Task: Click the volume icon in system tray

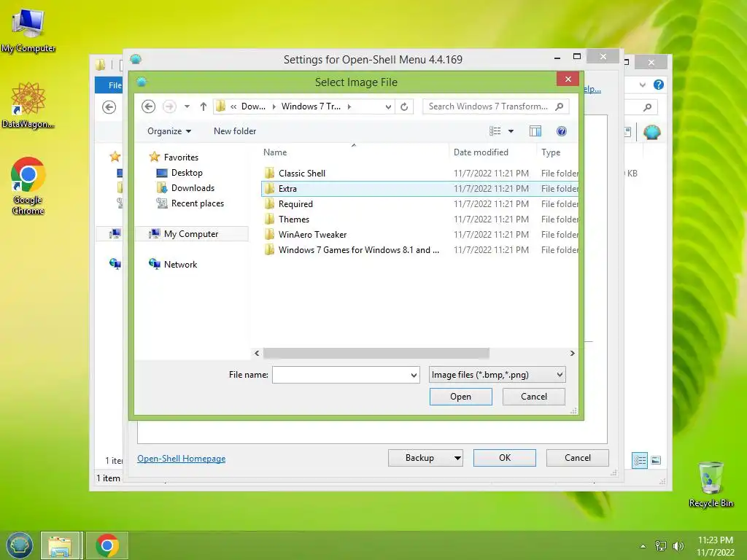Action: pos(678,545)
